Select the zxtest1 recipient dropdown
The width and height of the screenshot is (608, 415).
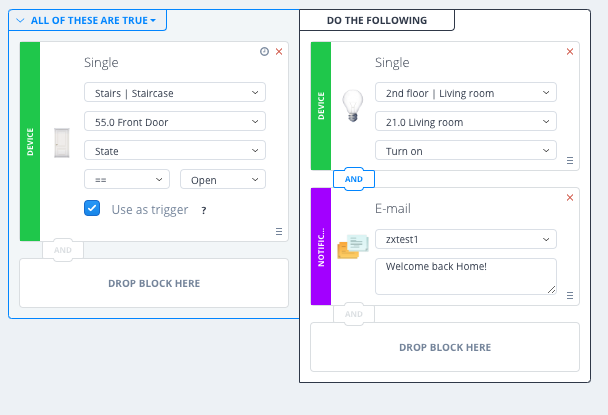(x=465, y=240)
